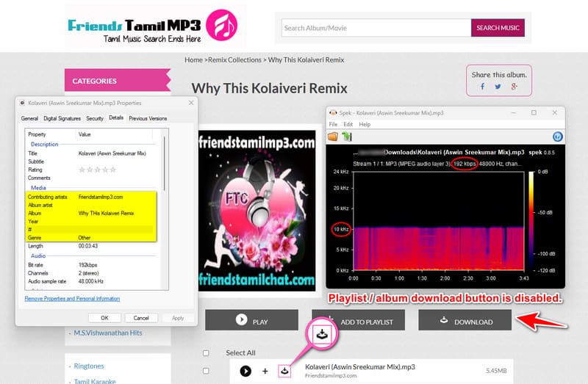Check the Kolaveri track checkbox
588x384 pixels.
coord(206,371)
